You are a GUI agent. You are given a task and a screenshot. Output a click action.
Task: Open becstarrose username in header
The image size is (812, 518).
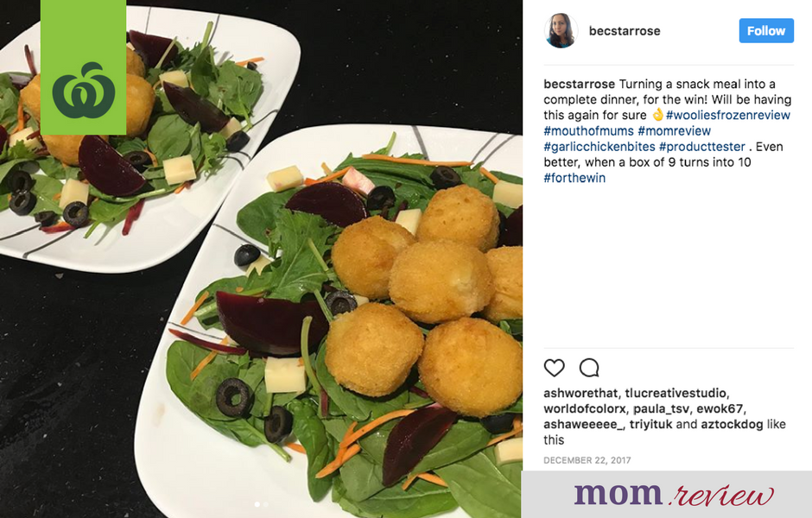coord(625,31)
